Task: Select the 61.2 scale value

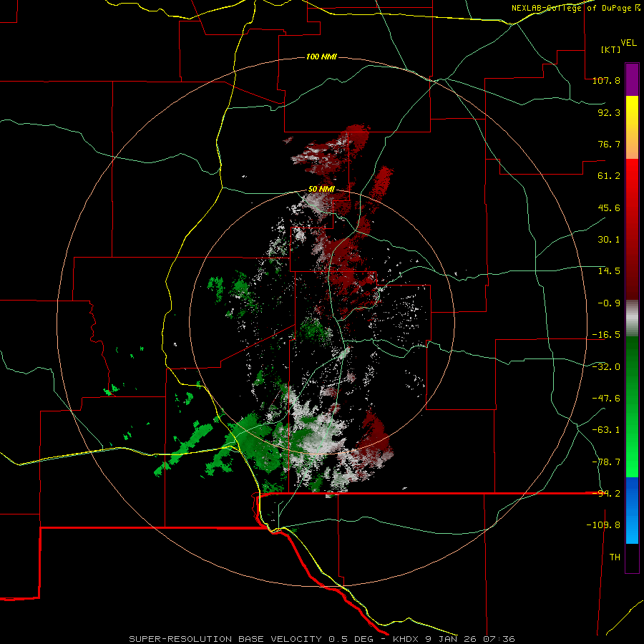Action: (609, 176)
